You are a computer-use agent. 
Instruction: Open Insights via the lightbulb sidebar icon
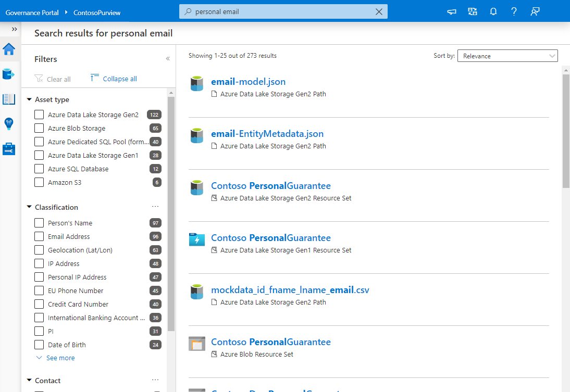point(9,124)
